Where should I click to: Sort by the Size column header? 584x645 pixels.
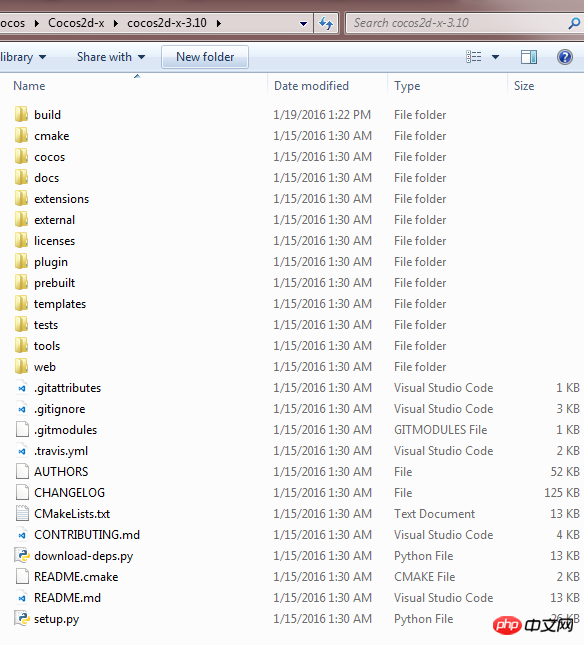point(524,86)
